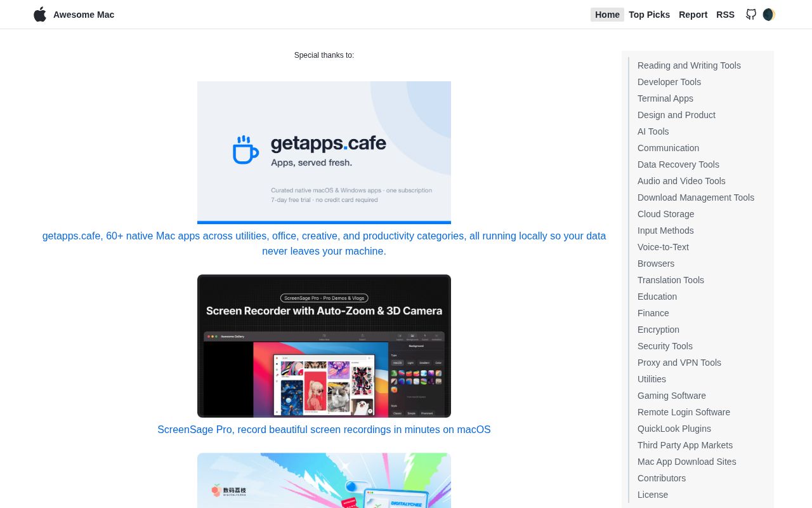Viewport: 812px width, 508px height.
Task: Select Education in the sidebar
Action: [x=657, y=297]
